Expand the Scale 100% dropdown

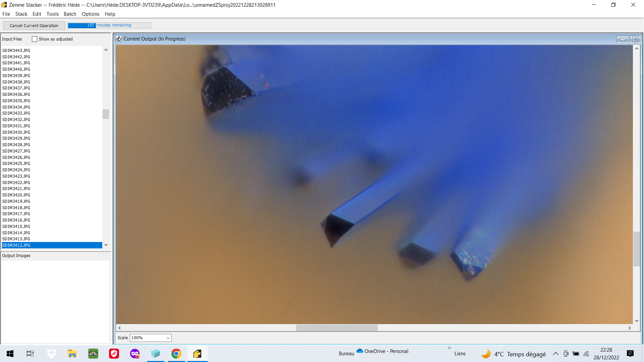tap(151, 338)
